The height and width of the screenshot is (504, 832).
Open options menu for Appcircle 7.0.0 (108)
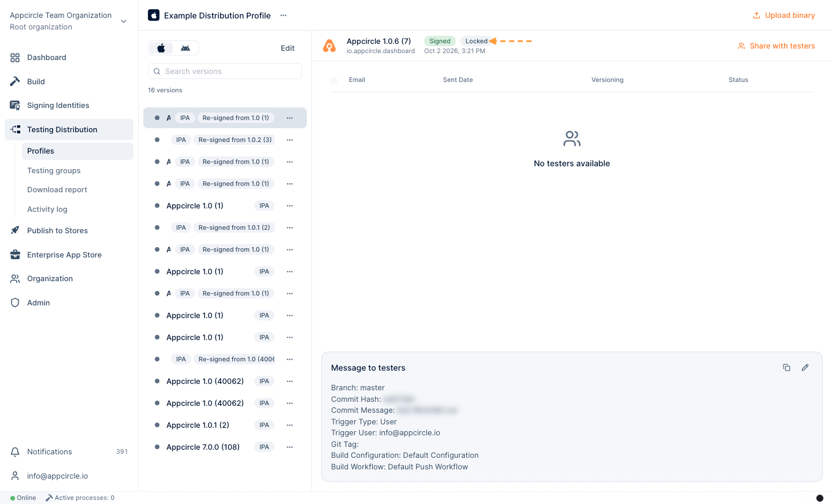click(x=289, y=447)
